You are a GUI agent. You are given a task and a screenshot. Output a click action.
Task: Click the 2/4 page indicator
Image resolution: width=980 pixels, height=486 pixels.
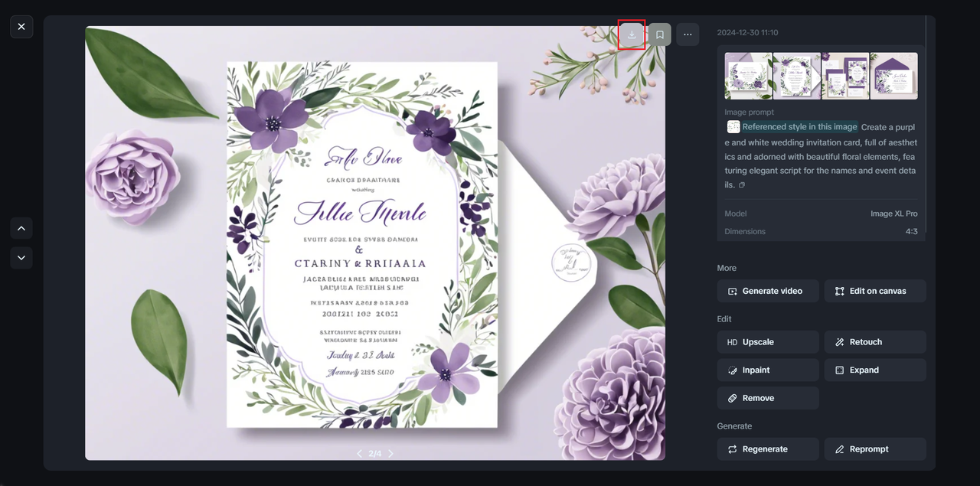click(375, 454)
